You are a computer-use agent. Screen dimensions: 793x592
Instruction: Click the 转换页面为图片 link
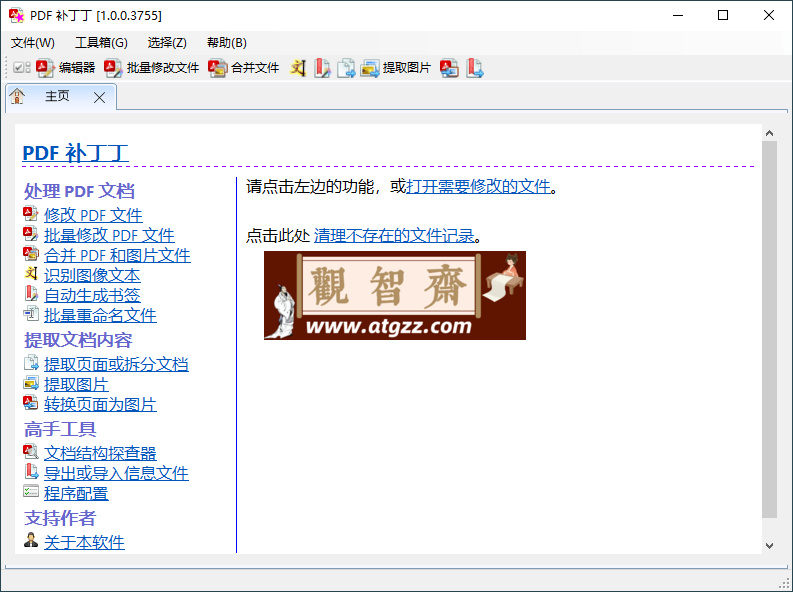tap(100, 404)
